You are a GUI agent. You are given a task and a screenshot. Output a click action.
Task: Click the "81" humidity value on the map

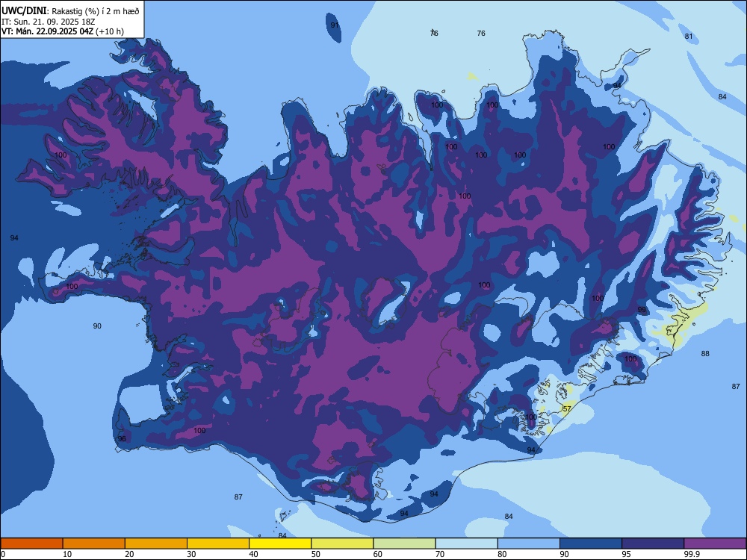tap(689, 36)
